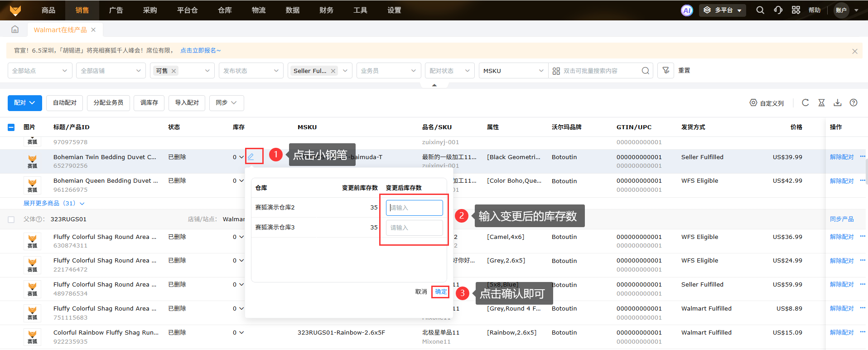The image size is (868, 350).
Task: Click input field for 赛狐演示仓库3 new stock
Action: (414, 228)
